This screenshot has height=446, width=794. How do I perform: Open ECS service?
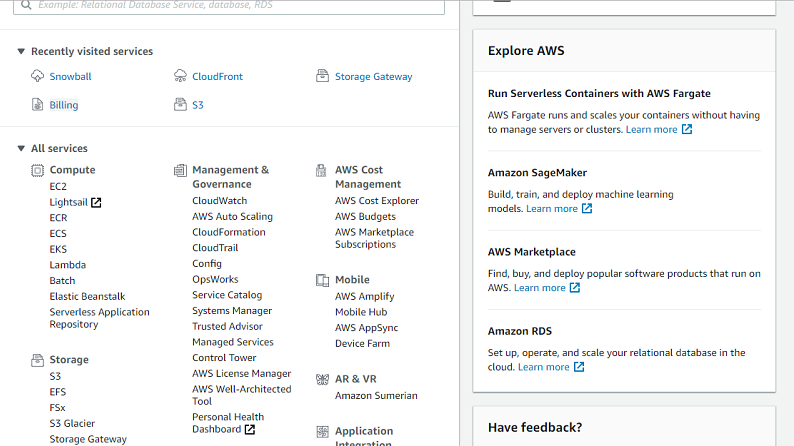click(58, 233)
